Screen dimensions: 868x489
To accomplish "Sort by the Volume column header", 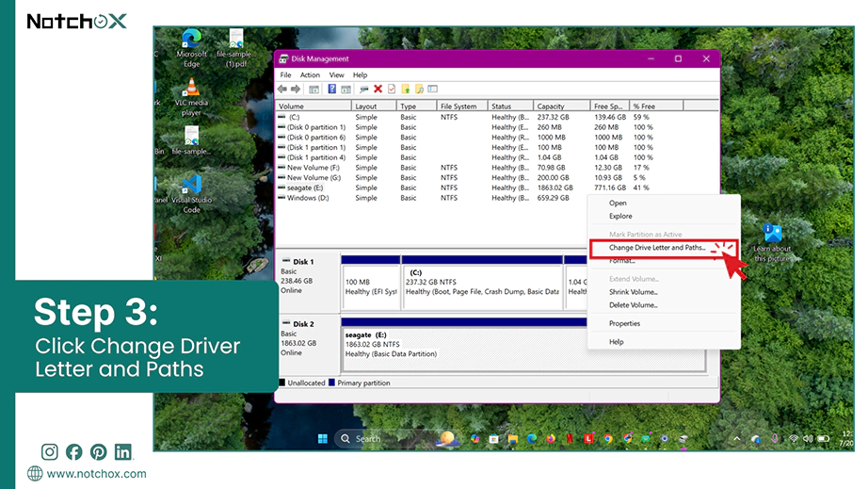I will coord(313,106).
